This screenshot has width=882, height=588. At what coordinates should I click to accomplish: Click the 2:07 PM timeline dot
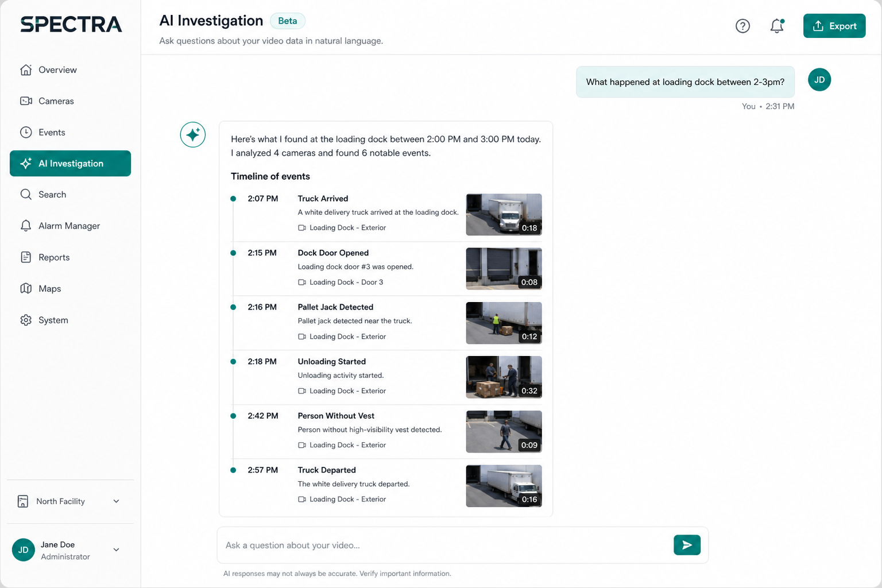point(233,199)
